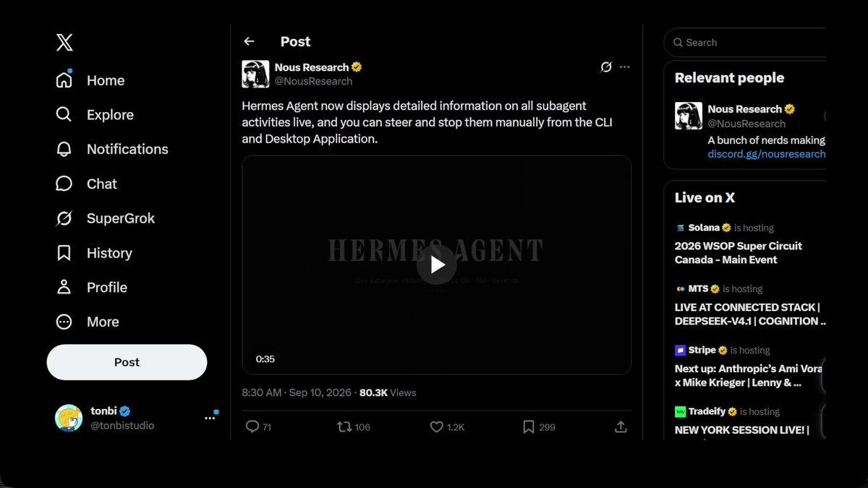Screen dimensions: 868x488
Task: Open Chat in the sidebar
Action: coord(86,184)
